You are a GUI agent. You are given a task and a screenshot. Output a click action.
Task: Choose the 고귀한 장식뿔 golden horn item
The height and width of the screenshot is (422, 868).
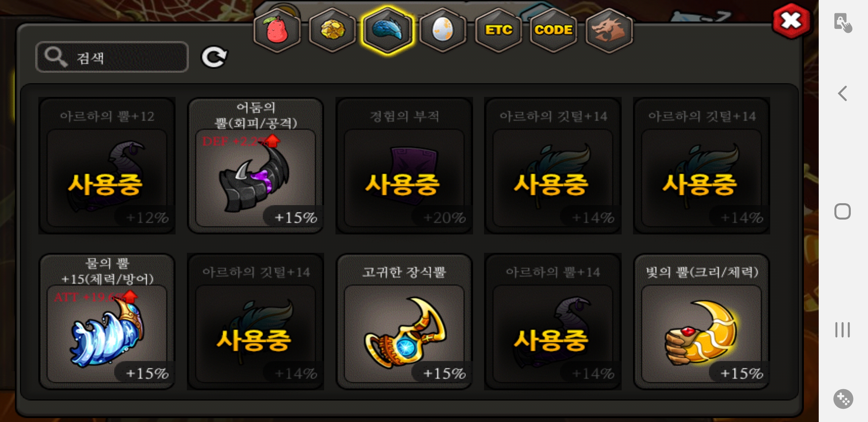click(404, 322)
